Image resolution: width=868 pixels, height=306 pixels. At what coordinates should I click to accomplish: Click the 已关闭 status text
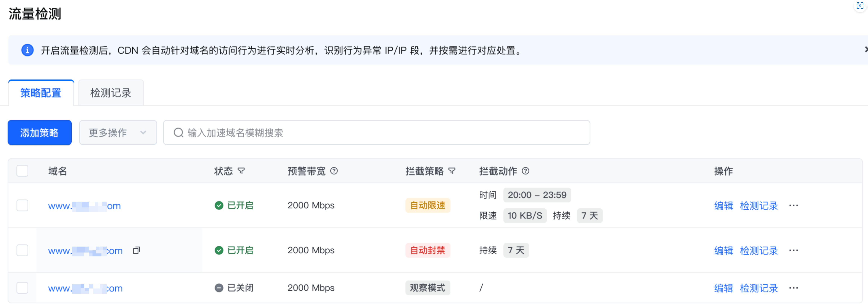[x=240, y=288]
